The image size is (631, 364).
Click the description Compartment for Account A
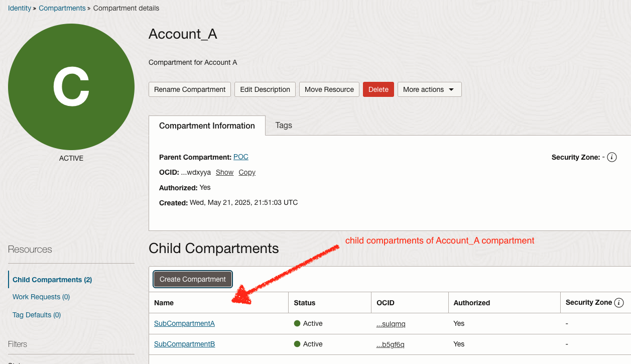[x=193, y=62]
